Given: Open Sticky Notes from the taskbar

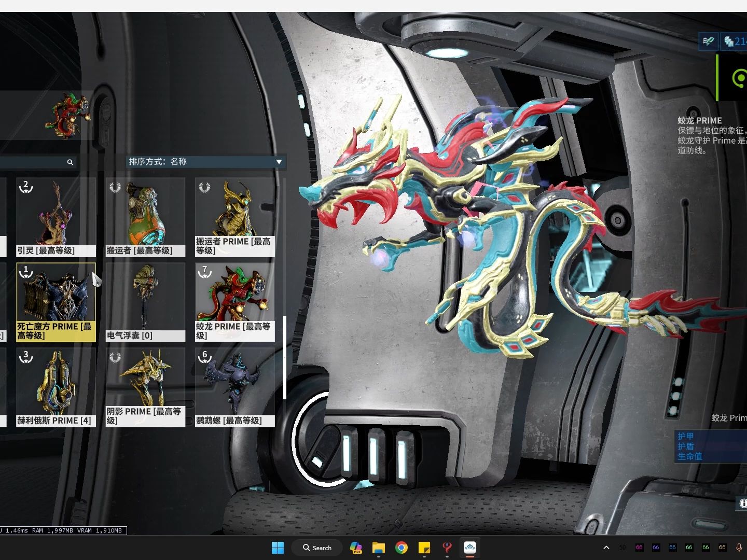Looking at the screenshot, I should tap(424, 548).
